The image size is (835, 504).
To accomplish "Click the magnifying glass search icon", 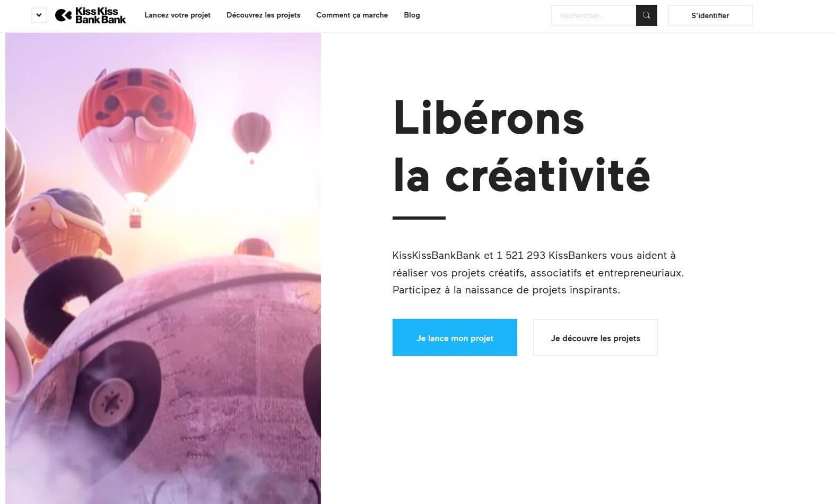I will point(646,15).
